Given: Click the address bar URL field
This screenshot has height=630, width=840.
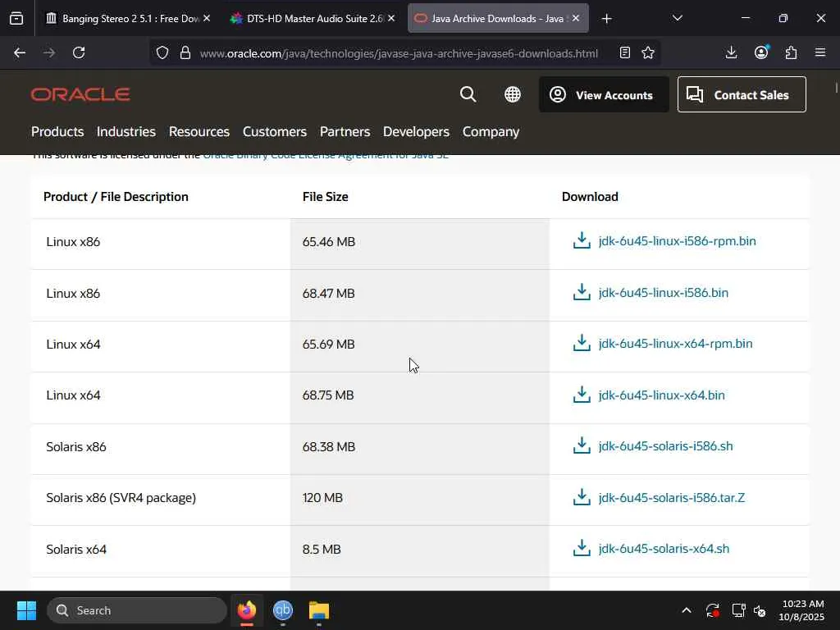Looking at the screenshot, I should (x=399, y=53).
